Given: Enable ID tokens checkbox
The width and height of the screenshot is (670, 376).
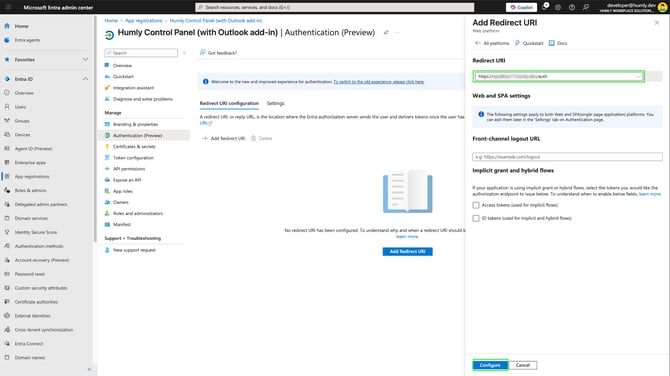Looking at the screenshot, I should coord(476,218).
